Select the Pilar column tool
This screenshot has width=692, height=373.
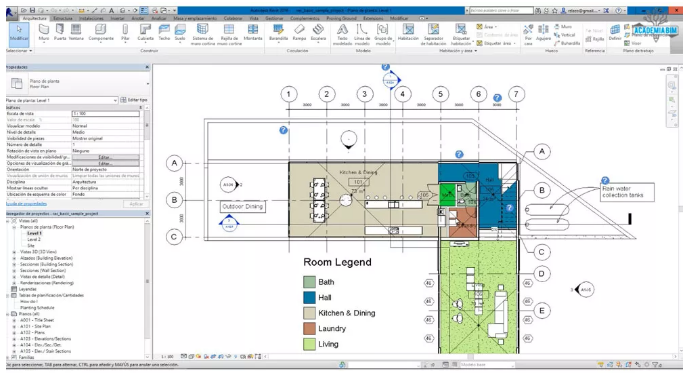[125, 33]
